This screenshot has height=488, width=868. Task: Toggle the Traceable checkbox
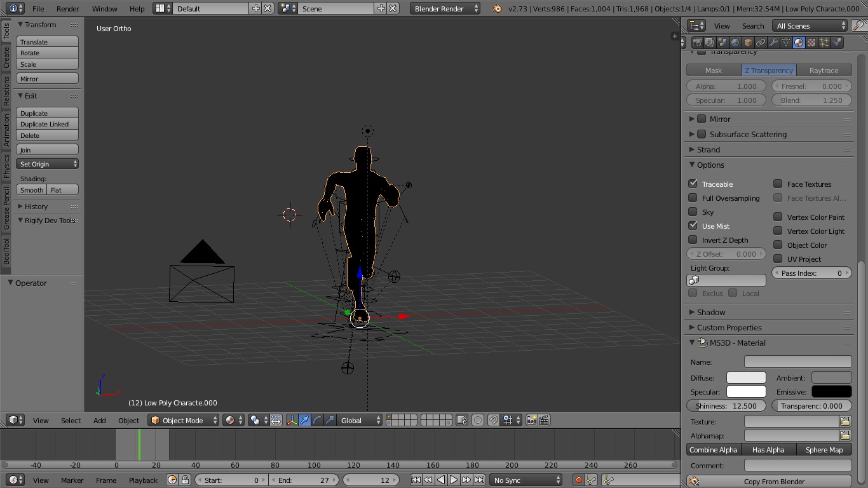tap(693, 184)
